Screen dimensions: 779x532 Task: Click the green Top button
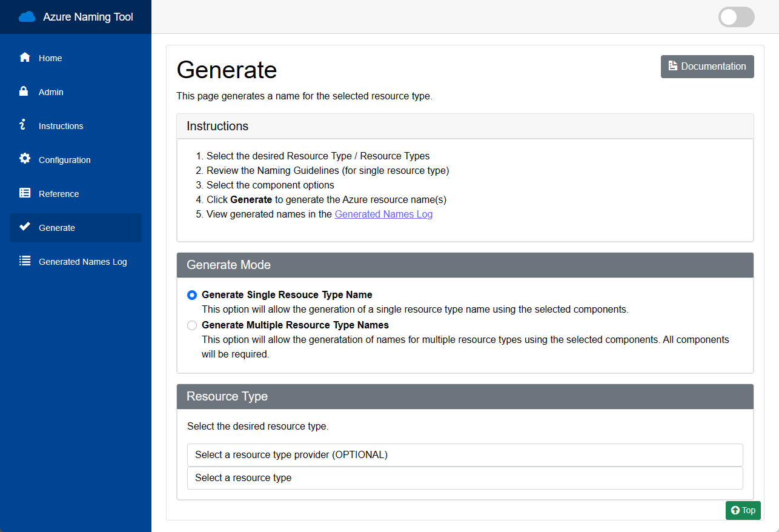(743, 510)
